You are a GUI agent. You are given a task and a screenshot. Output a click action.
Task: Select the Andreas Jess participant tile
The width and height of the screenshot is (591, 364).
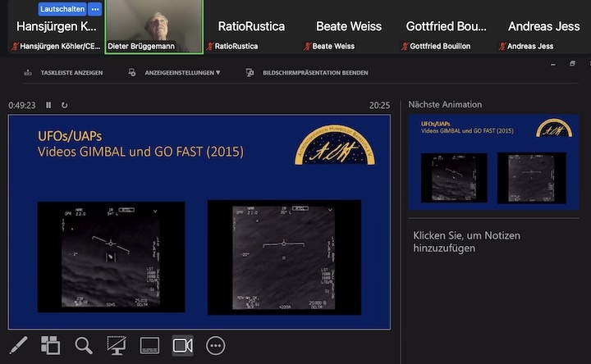pyautogui.click(x=542, y=27)
